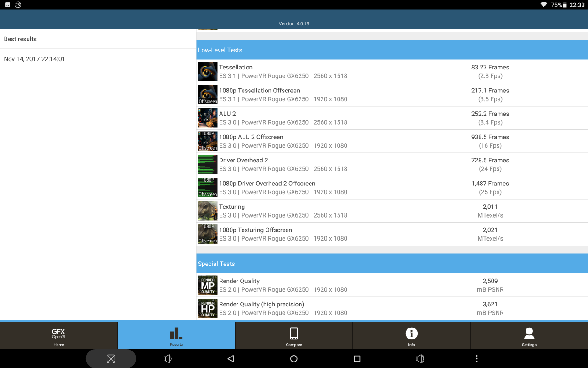Select the Nov 14, 2017 22:14:01 result
Image resolution: width=588 pixels, height=368 pixels.
(98, 59)
